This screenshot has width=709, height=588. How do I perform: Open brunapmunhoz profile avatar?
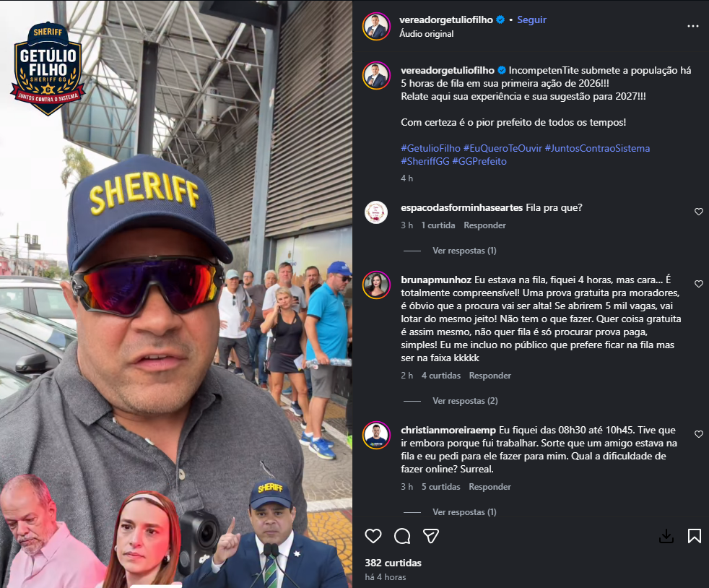(376, 285)
